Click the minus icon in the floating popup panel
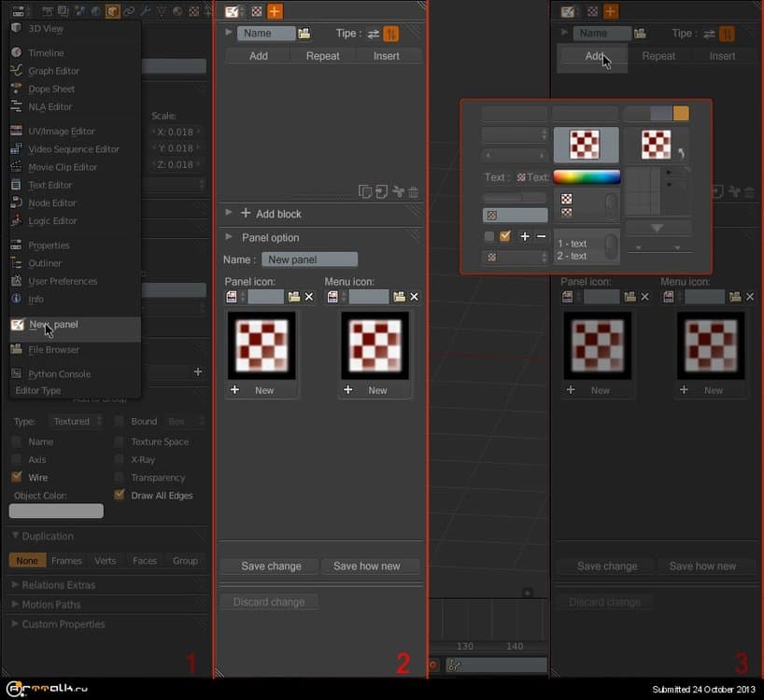Image resolution: width=764 pixels, height=700 pixels. click(540, 236)
